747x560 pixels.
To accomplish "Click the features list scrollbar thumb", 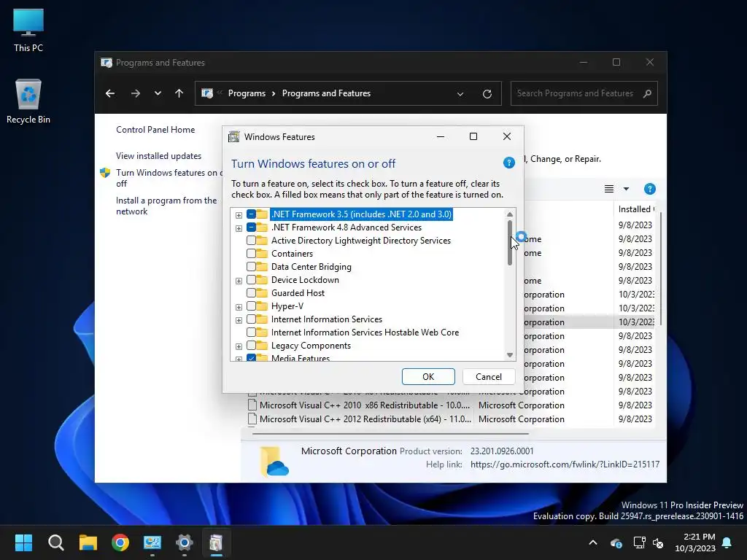I will [x=510, y=242].
